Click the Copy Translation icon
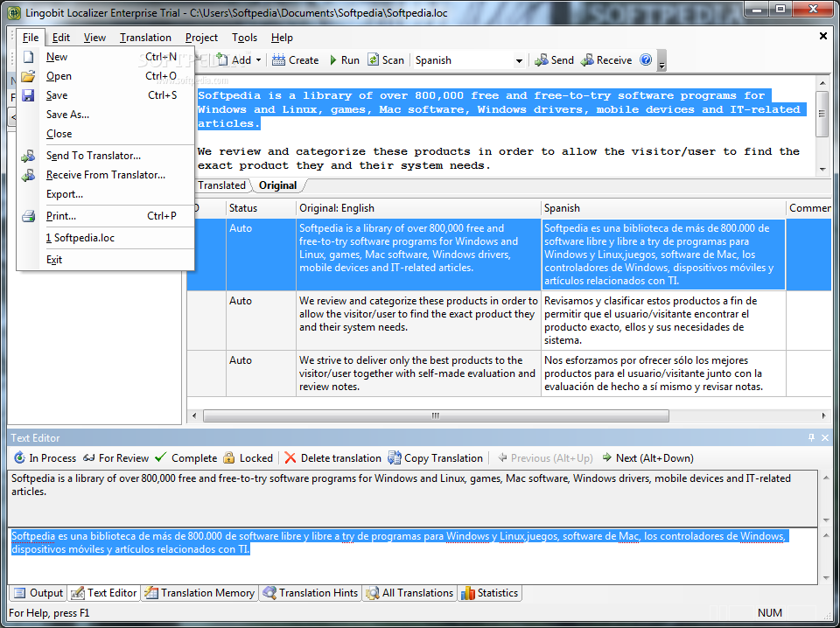The height and width of the screenshot is (628, 840). pyautogui.click(x=395, y=457)
